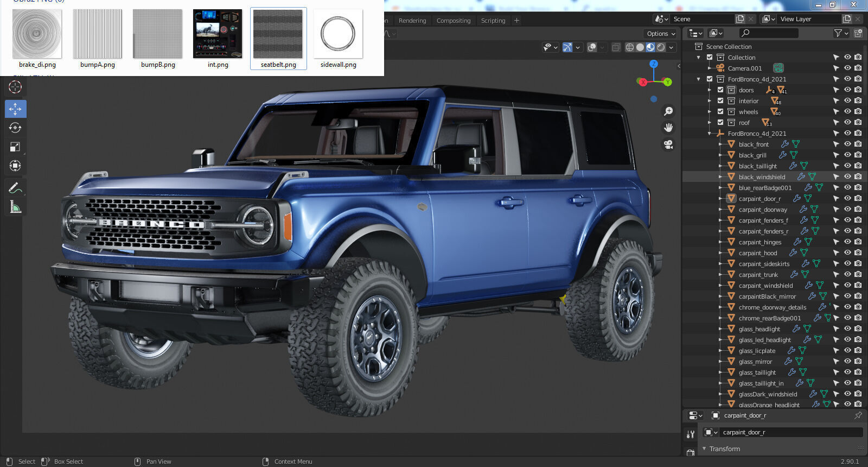
Task: Activate the Measure ruler tool
Action: click(15, 207)
